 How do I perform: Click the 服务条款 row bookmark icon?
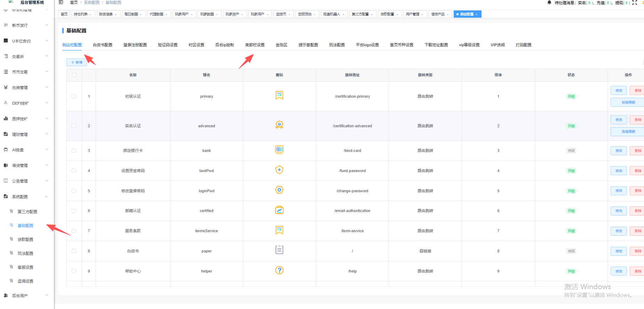(279, 230)
